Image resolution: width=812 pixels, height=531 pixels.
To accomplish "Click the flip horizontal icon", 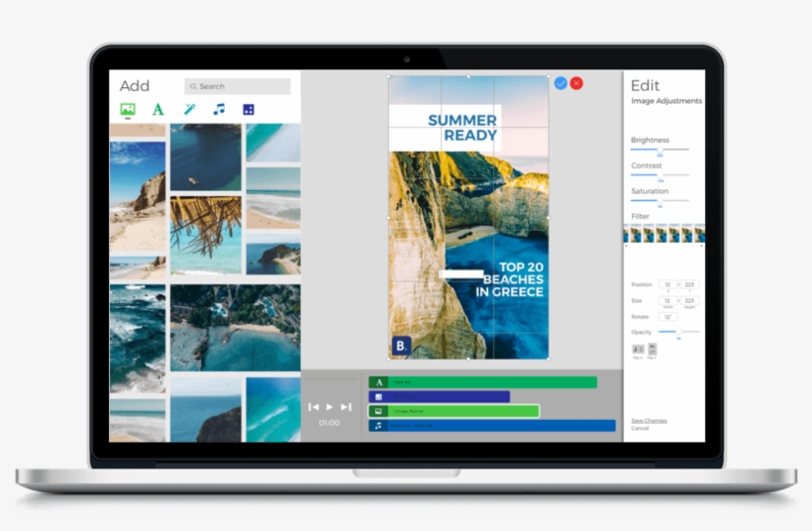I will point(639,349).
